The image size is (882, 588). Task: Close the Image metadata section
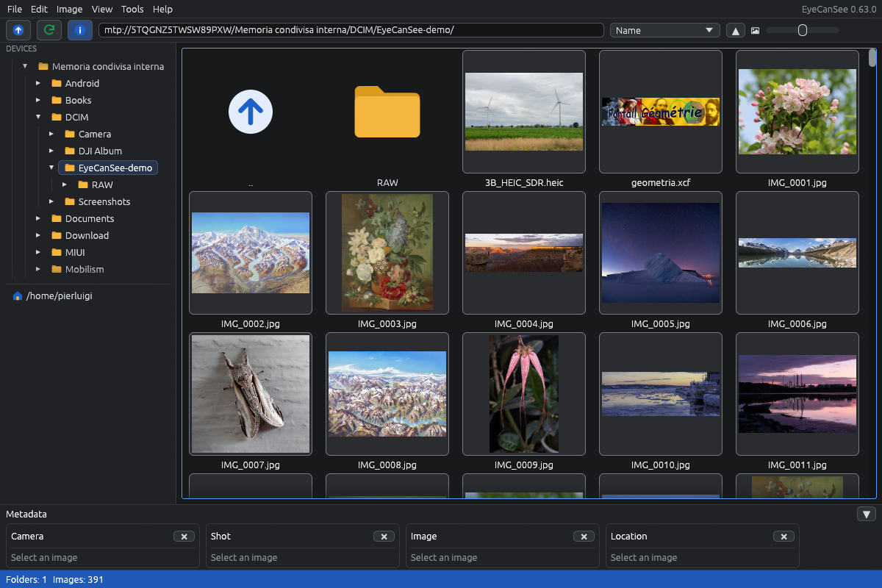tap(584, 537)
